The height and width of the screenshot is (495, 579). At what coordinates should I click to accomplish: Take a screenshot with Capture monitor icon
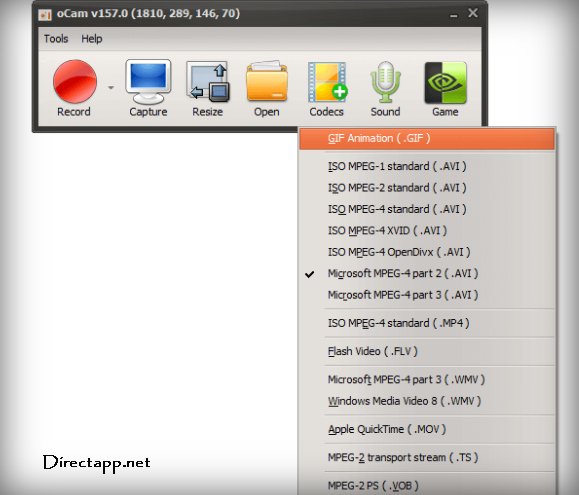coord(148,82)
